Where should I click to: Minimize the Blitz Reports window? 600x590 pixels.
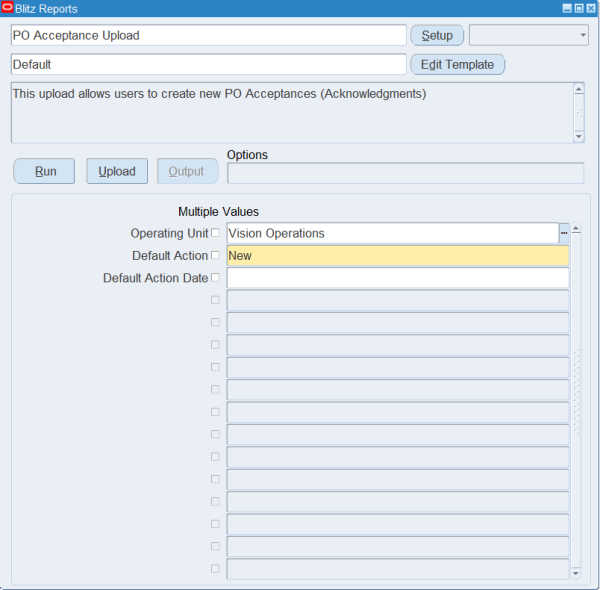(x=567, y=8)
